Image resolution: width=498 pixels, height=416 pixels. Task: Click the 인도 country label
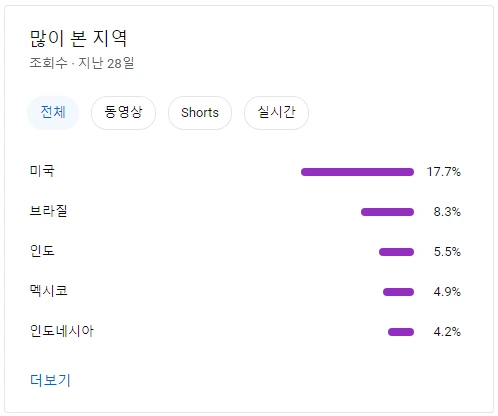click(x=42, y=251)
